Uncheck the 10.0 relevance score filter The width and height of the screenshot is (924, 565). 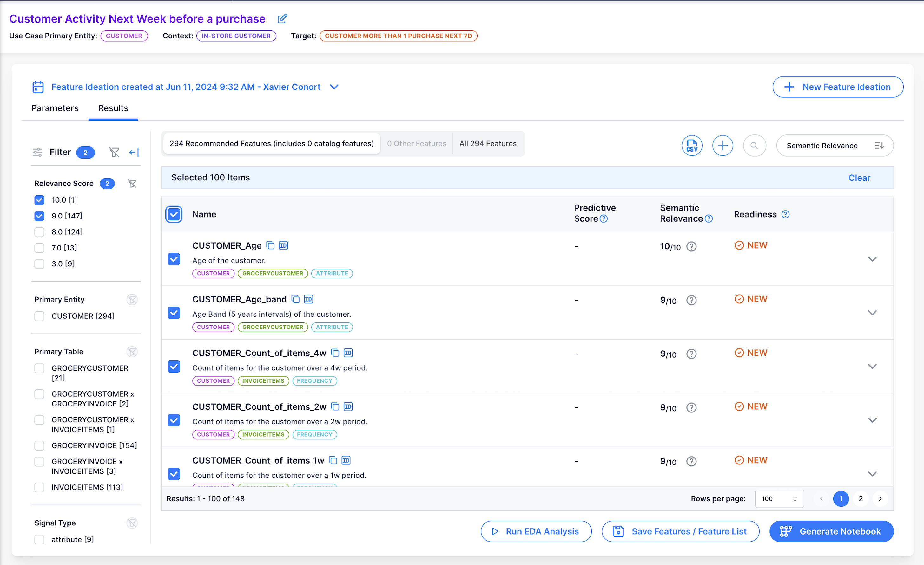[39, 200]
